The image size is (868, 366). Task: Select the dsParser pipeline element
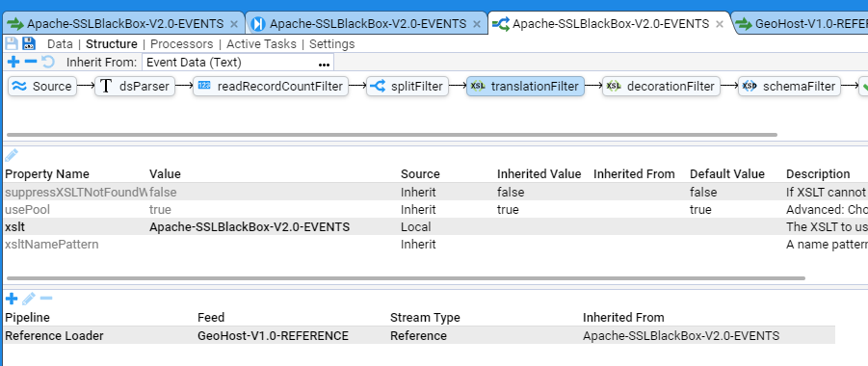pos(135,87)
